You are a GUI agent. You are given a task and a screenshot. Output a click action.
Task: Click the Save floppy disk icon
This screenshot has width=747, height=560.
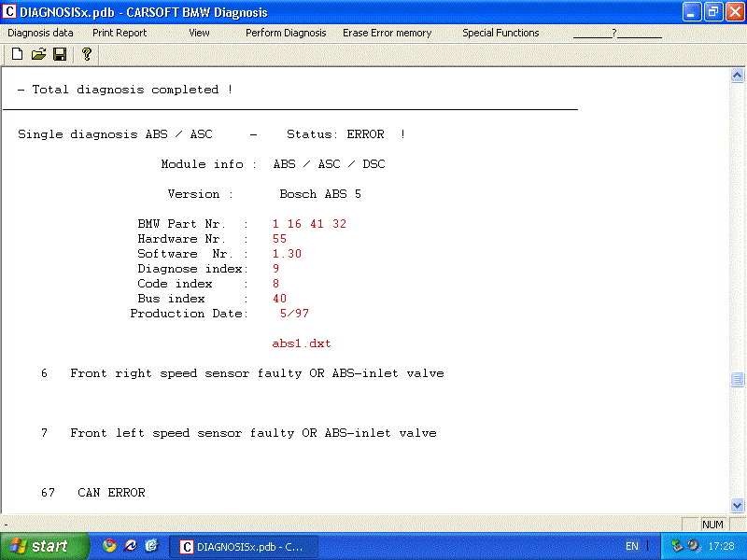(60, 54)
